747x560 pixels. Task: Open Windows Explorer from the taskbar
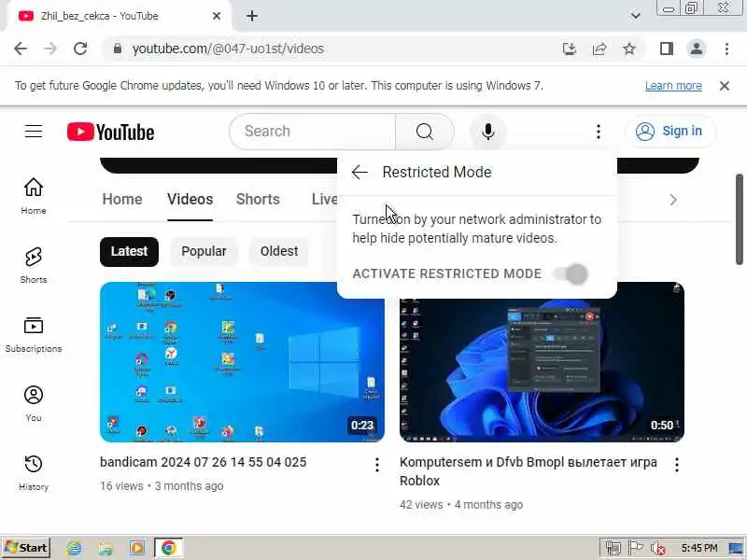106,548
